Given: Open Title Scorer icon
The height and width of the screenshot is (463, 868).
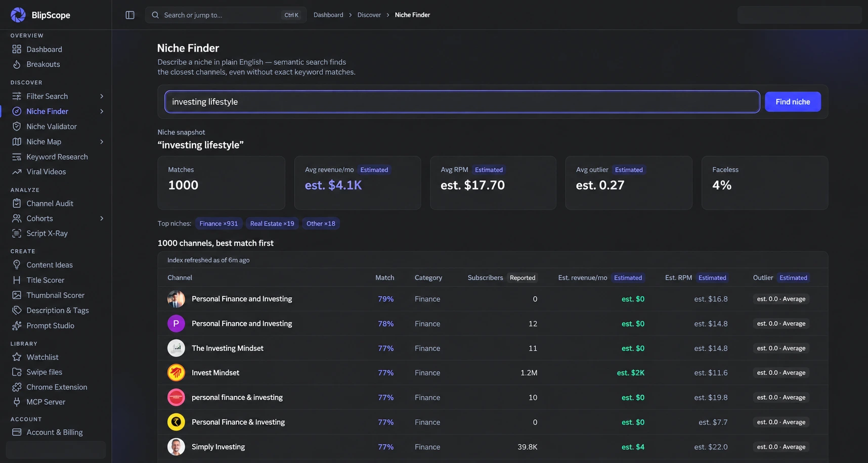Looking at the screenshot, I should [x=17, y=280].
